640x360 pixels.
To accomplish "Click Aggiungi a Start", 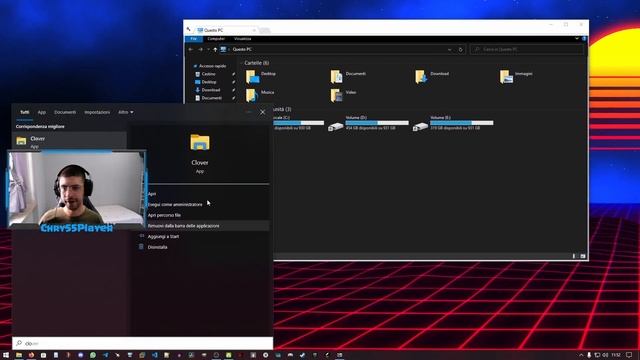I will tap(163, 236).
